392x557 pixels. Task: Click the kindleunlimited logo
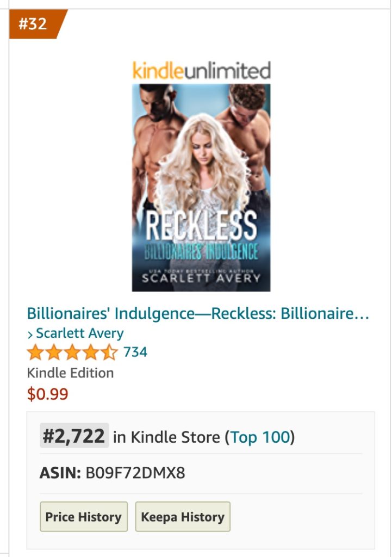(x=201, y=71)
